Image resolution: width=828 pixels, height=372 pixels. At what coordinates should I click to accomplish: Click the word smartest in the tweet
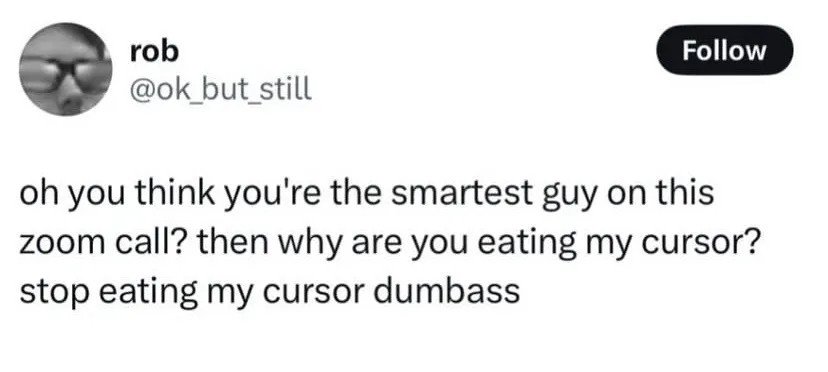[465, 193]
